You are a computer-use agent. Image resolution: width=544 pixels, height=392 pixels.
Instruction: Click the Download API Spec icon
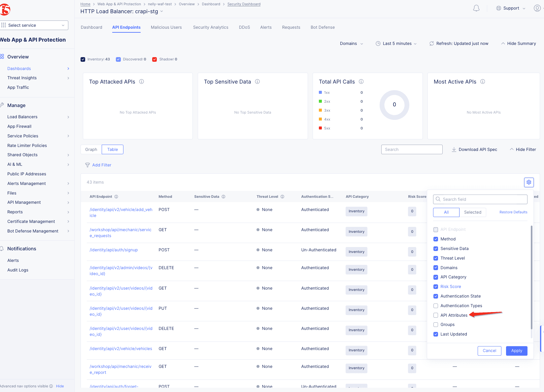point(454,149)
